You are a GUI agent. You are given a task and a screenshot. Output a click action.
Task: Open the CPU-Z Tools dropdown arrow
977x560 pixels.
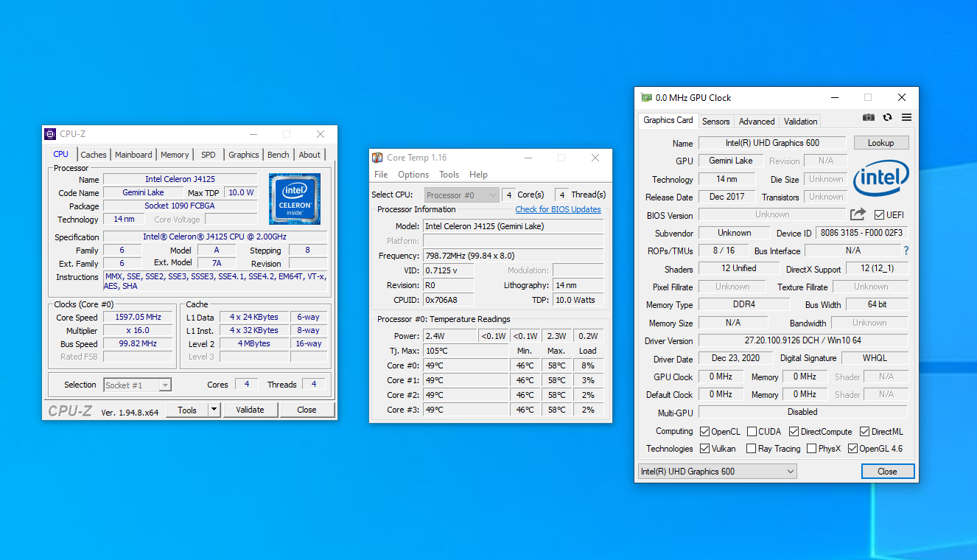[214, 410]
